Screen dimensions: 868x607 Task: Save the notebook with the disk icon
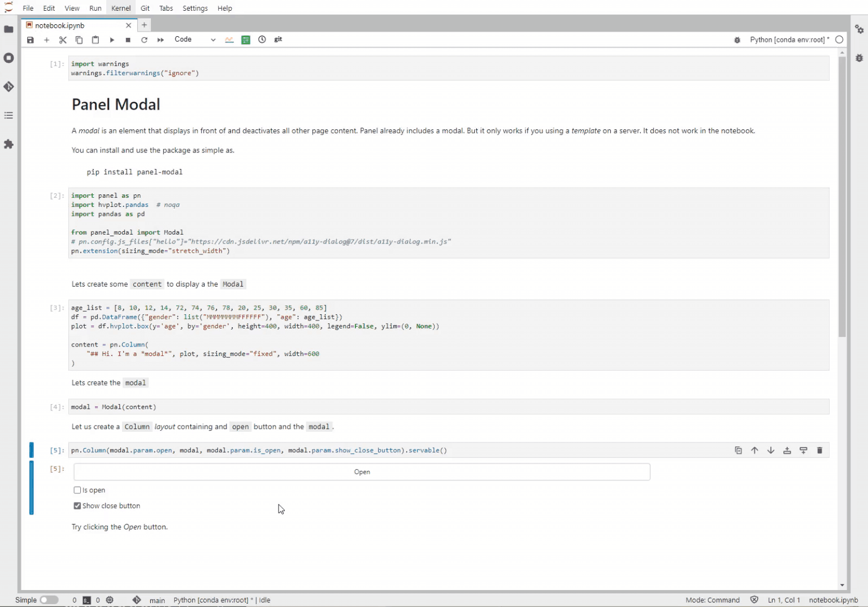[x=31, y=40]
